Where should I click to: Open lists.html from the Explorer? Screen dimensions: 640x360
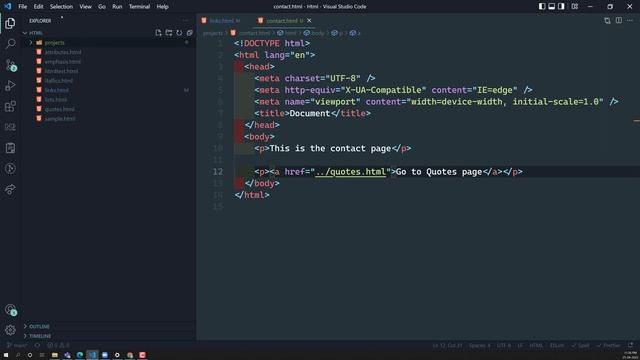click(56, 100)
